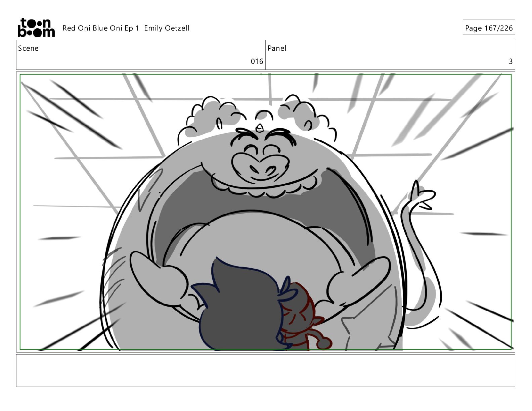Select the 'Red Oni Blue Oni Ep 1' title text
The image size is (532, 411).
[x=101, y=28]
